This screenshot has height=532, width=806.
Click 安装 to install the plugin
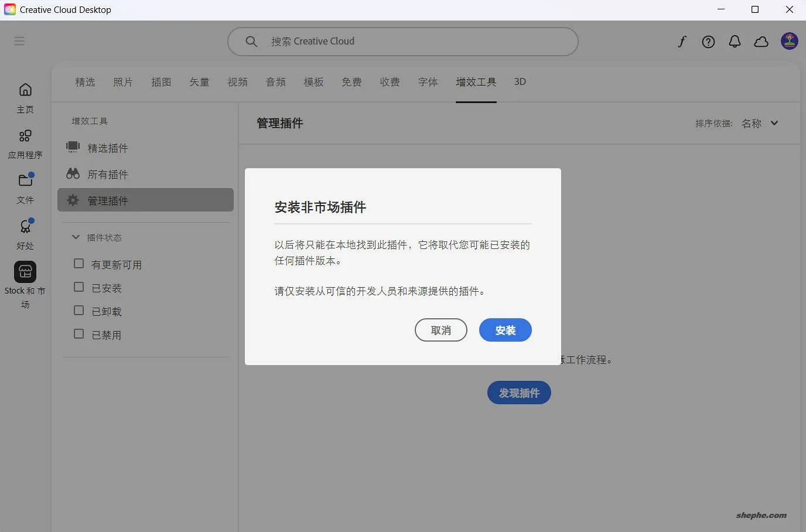506,330
